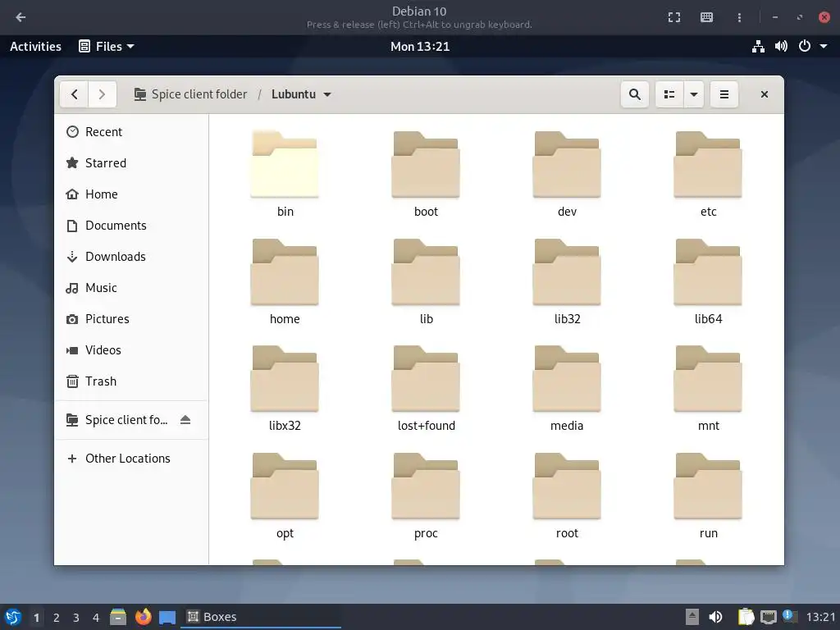Open Trash in the sidebar
This screenshot has width=840, height=630.
[131, 381]
